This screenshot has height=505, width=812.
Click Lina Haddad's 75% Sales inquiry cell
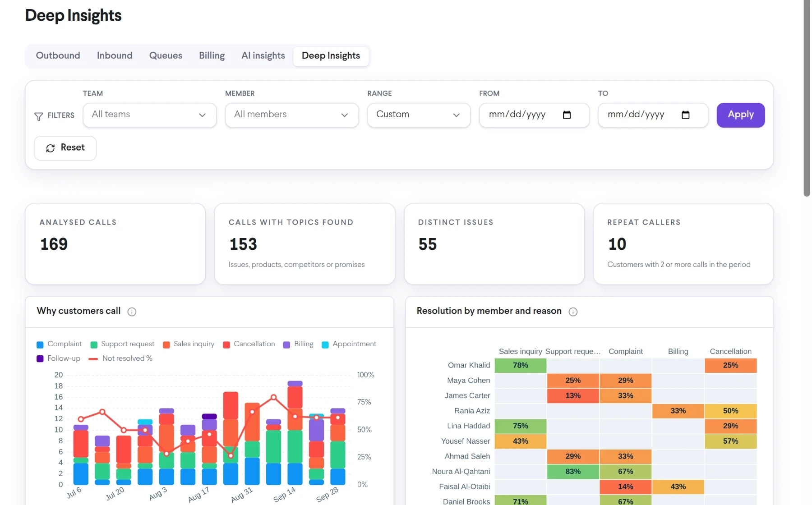point(521,426)
